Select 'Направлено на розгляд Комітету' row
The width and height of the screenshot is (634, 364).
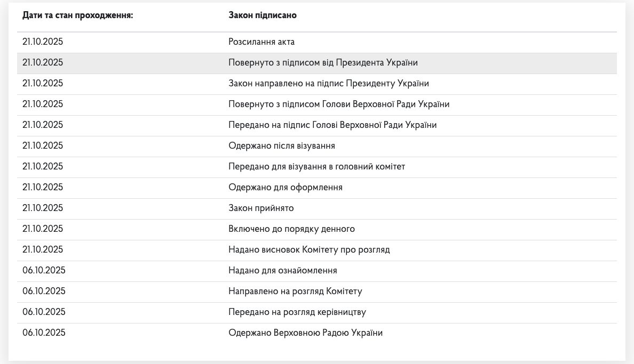(295, 292)
